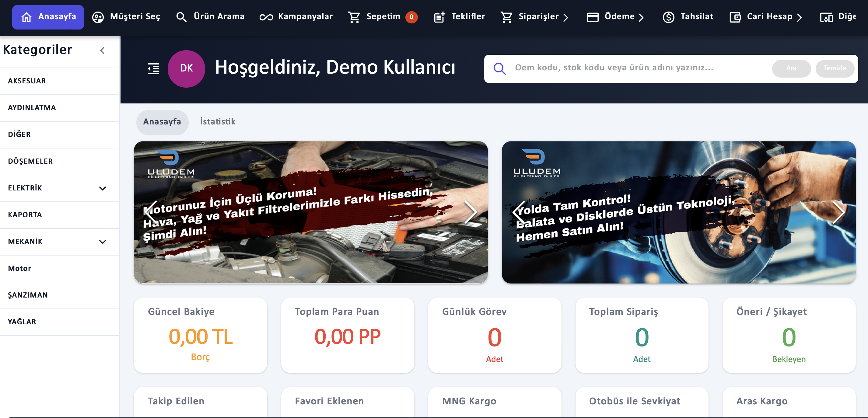This screenshot has width=868, height=418.
Task: Open the Güncel Bakiye card
Action: click(201, 335)
